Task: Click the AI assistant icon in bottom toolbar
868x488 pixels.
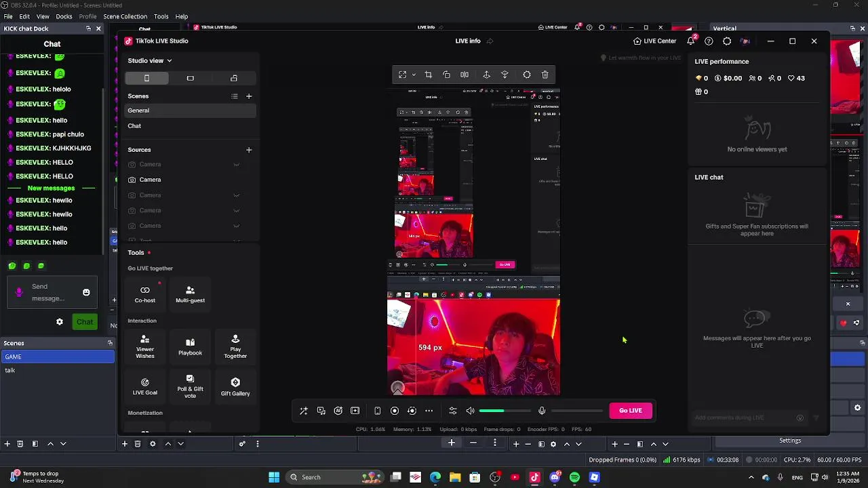Action: [x=338, y=411]
